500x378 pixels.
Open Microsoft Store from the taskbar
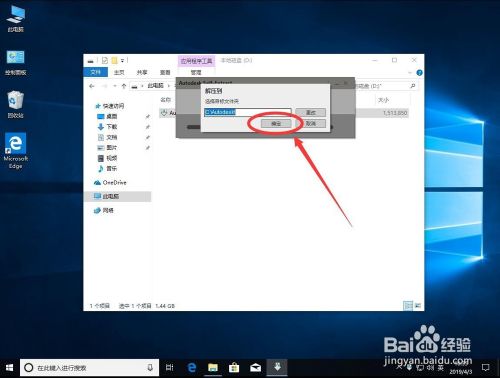(234, 368)
